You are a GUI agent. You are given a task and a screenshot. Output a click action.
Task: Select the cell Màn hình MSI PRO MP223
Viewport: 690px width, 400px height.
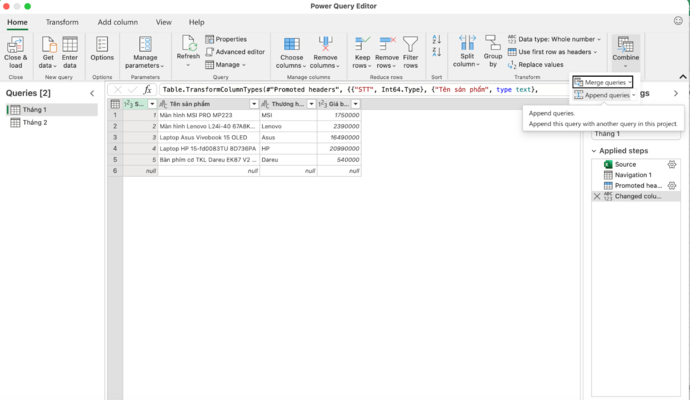coord(209,115)
